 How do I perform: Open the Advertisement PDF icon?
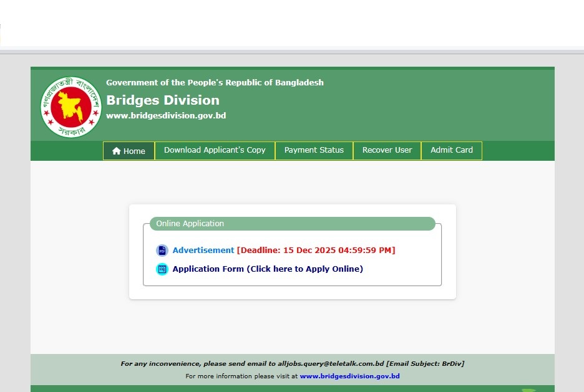pyautogui.click(x=162, y=251)
